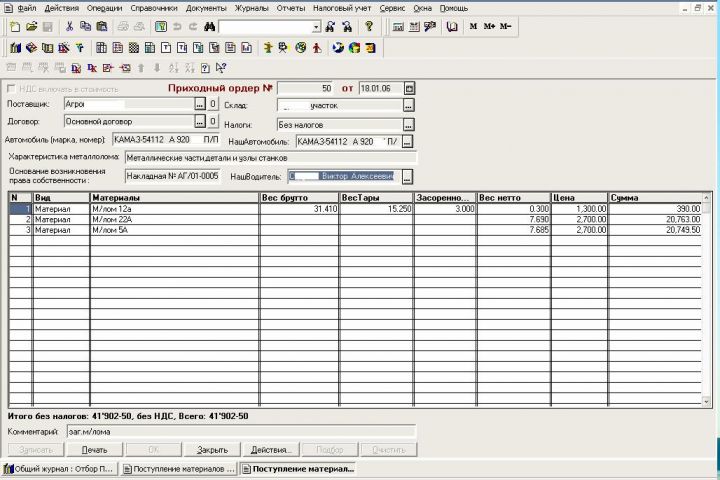Click the open book icon left of M
The width and height of the screenshot is (720, 480).
pos(452,27)
